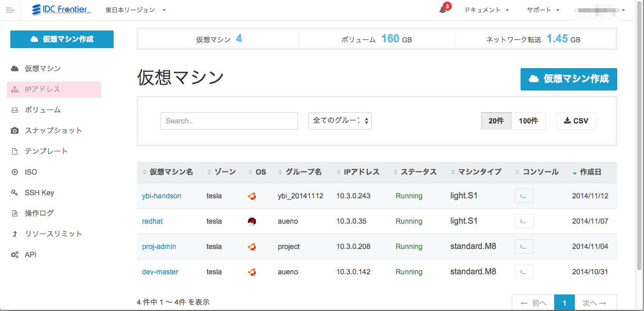Click the Search input field
This screenshot has height=311, width=644.
coord(229,120)
